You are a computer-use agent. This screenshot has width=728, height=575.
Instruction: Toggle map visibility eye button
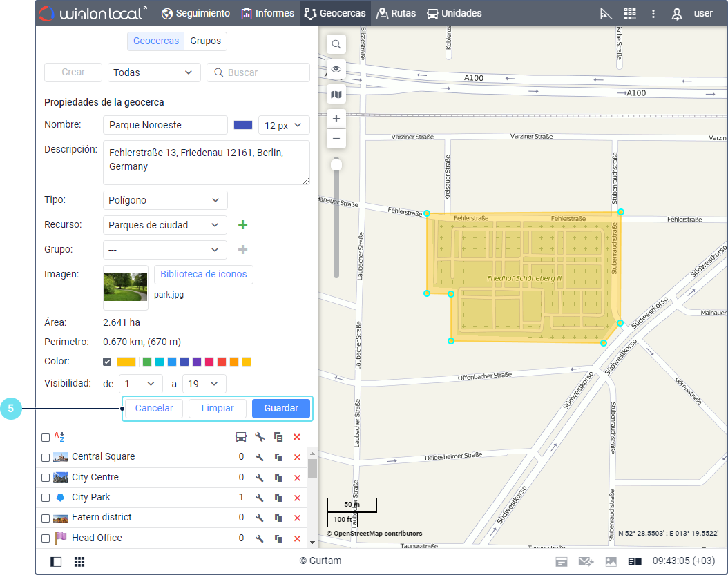click(x=336, y=69)
